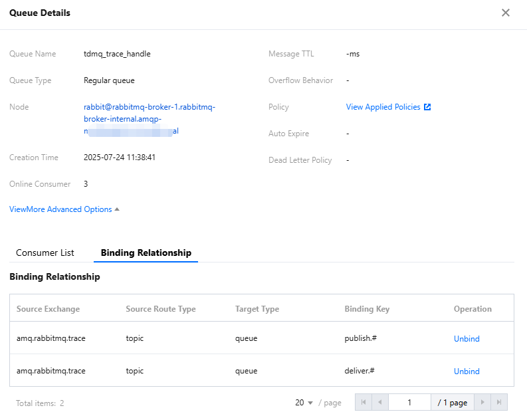Open View Applied Policies link

point(383,107)
